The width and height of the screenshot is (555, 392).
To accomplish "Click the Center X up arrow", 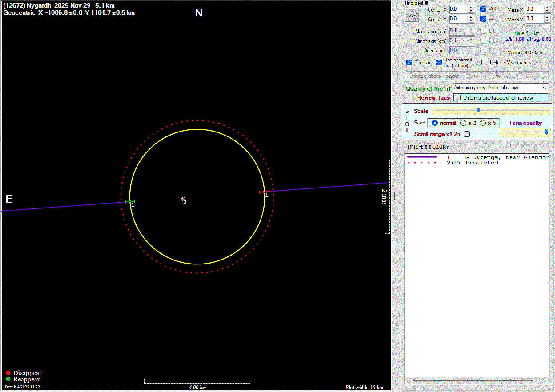I will coord(471,7).
